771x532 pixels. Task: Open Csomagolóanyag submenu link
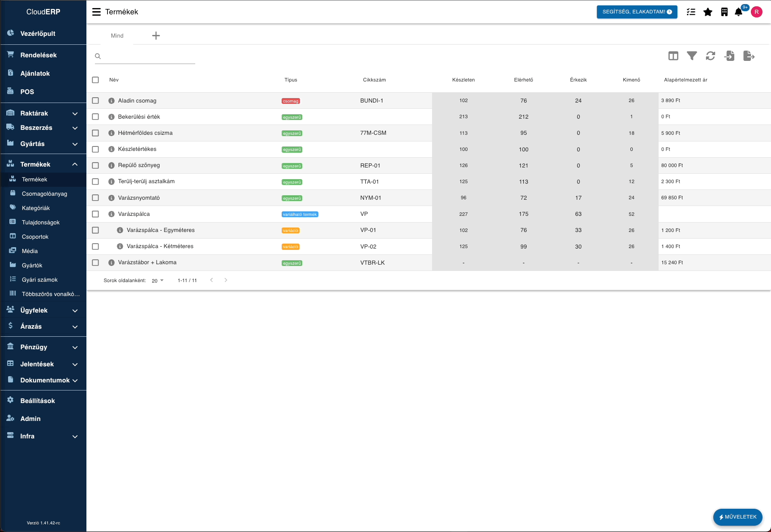point(43,194)
